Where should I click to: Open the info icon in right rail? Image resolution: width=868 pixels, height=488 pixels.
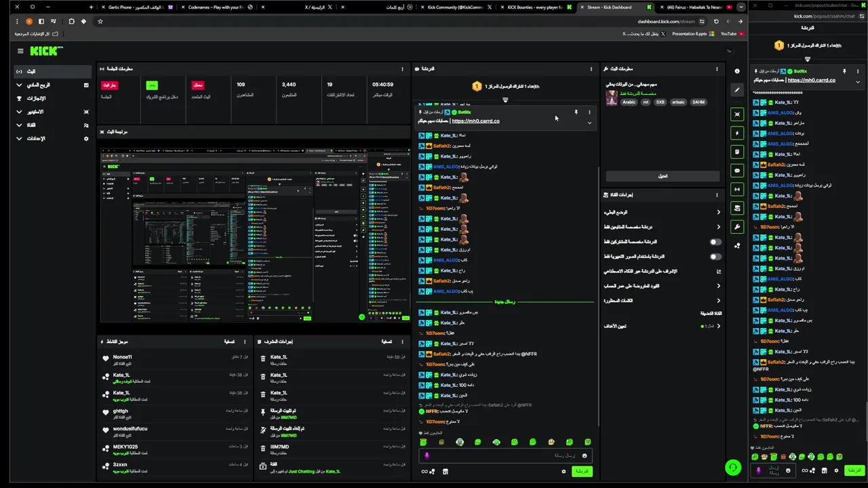[x=737, y=70]
